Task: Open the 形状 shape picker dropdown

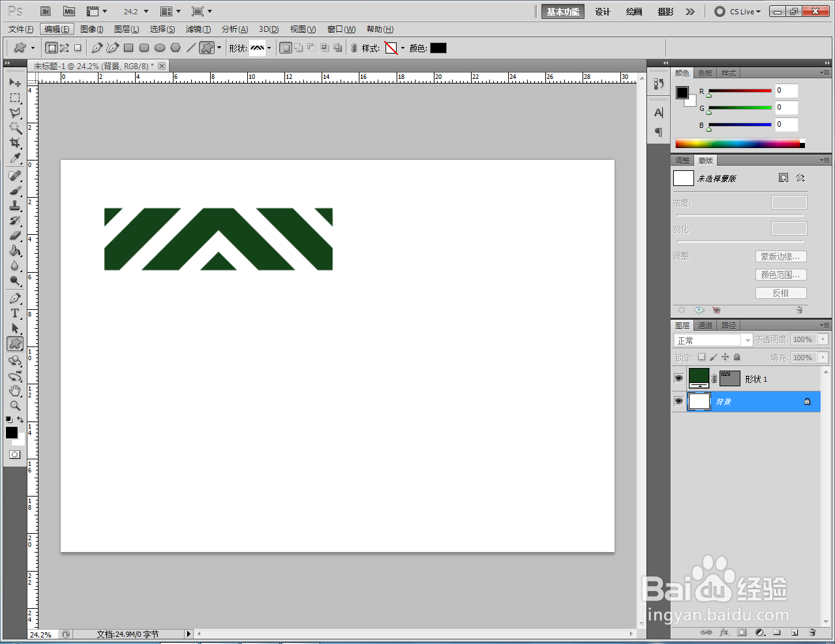Action: click(269, 48)
